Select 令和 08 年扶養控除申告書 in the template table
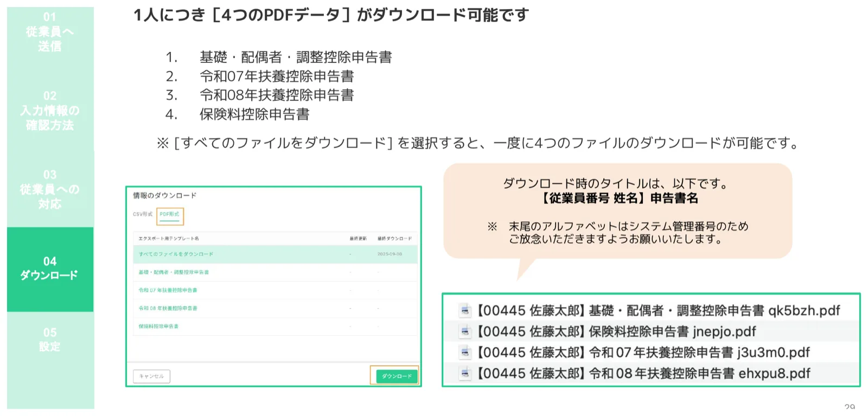Viewport: 868px width, 416px height. (168, 308)
